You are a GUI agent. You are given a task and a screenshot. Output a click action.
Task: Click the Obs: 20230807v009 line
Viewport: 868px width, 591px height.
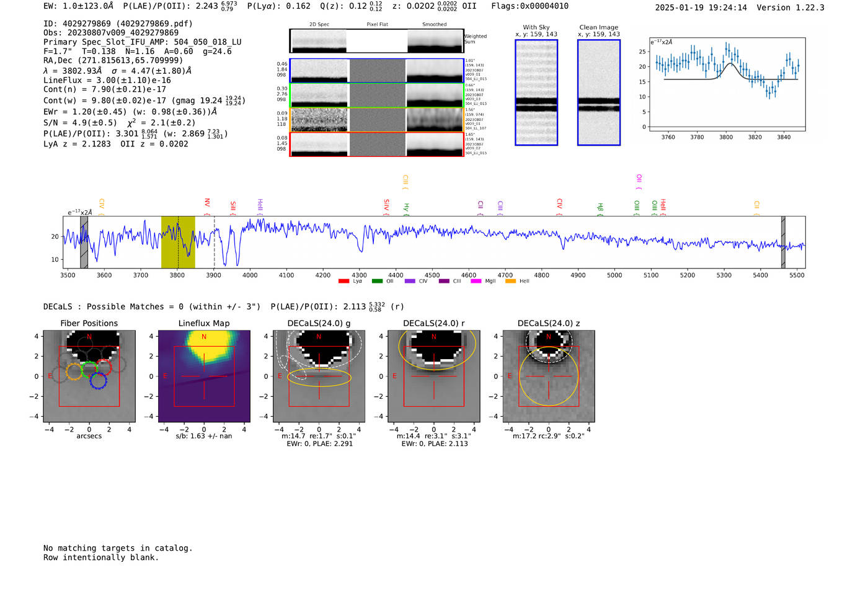111,33
